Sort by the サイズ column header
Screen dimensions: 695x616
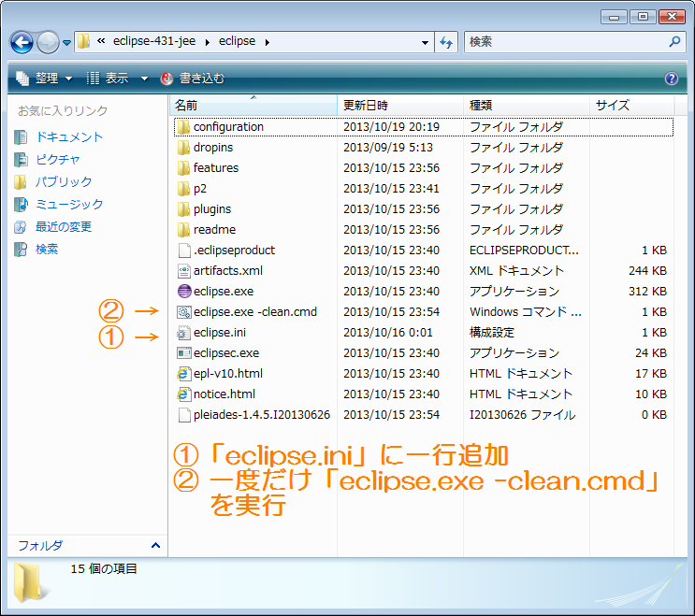(632, 105)
